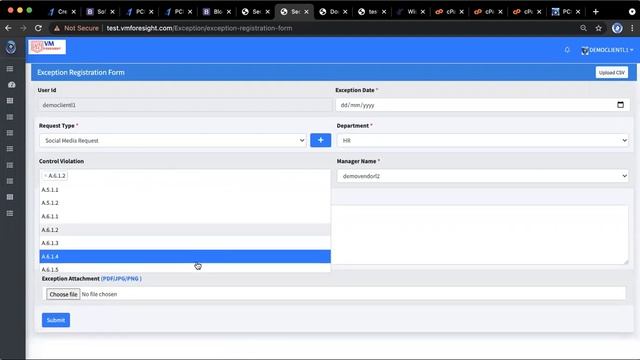640x360 pixels.
Task: Click the blue plus button beside Request Type
Action: point(320,140)
